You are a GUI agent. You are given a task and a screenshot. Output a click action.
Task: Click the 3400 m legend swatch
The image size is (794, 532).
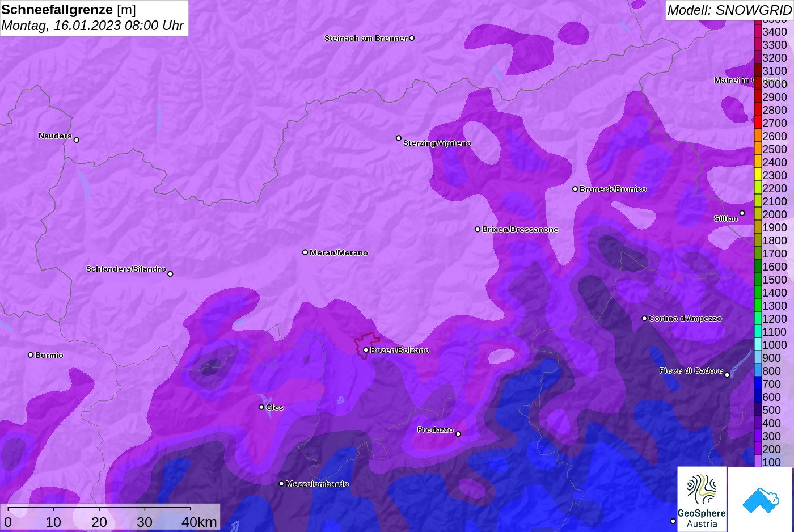[x=758, y=31]
